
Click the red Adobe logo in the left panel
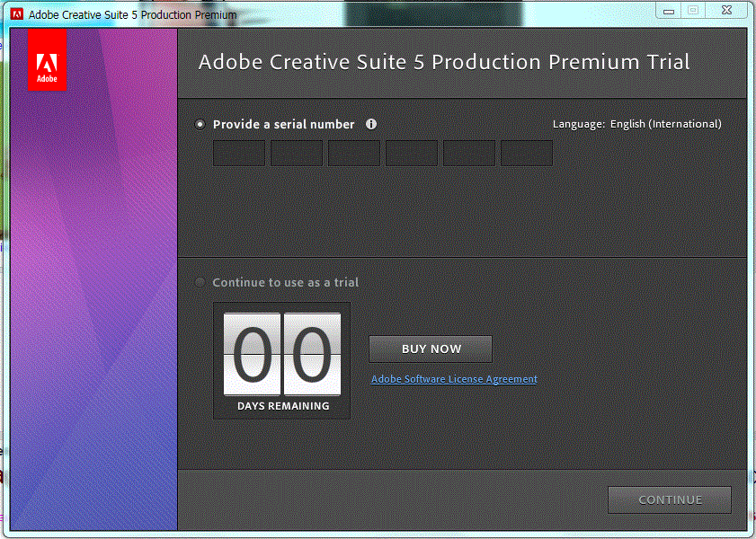(x=47, y=60)
